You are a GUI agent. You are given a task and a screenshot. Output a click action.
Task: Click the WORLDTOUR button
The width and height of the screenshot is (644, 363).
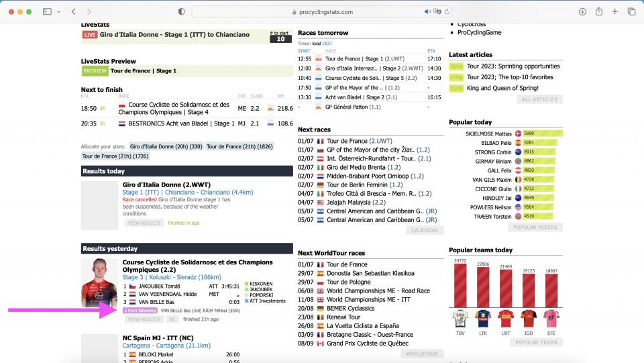pos(422,354)
